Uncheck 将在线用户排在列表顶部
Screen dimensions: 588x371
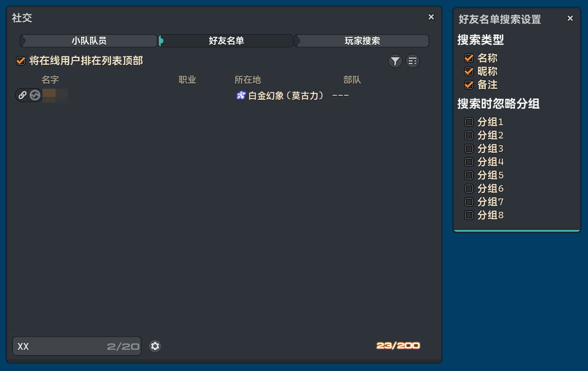pos(20,61)
